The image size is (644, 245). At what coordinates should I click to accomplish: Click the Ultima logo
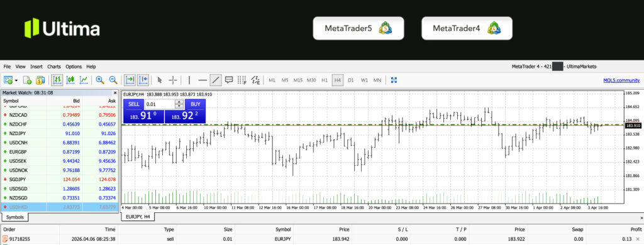click(62, 28)
